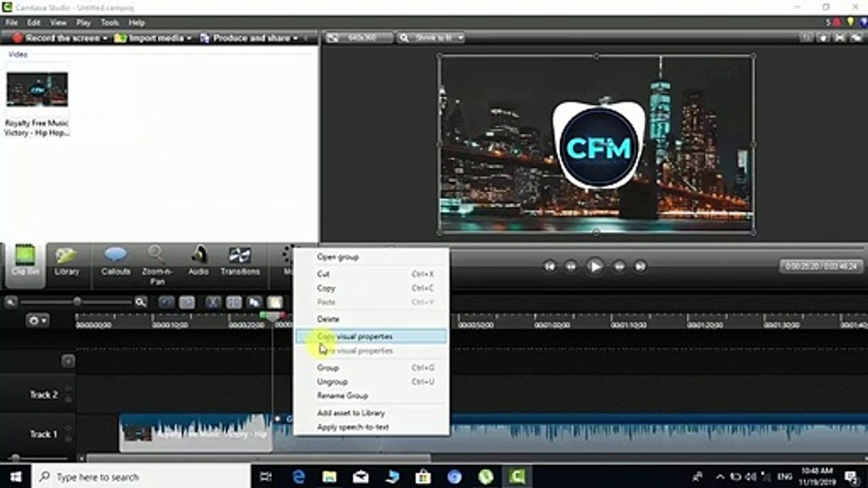Select Copy visual properties in context menu
868x488 pixels.
371,336
